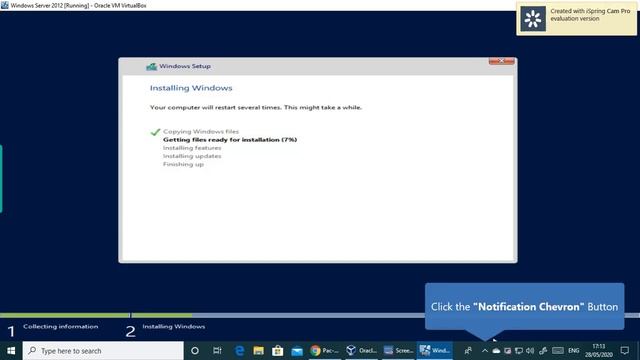
Task: Click the pen link tray icon
Action: click(543, 351)
